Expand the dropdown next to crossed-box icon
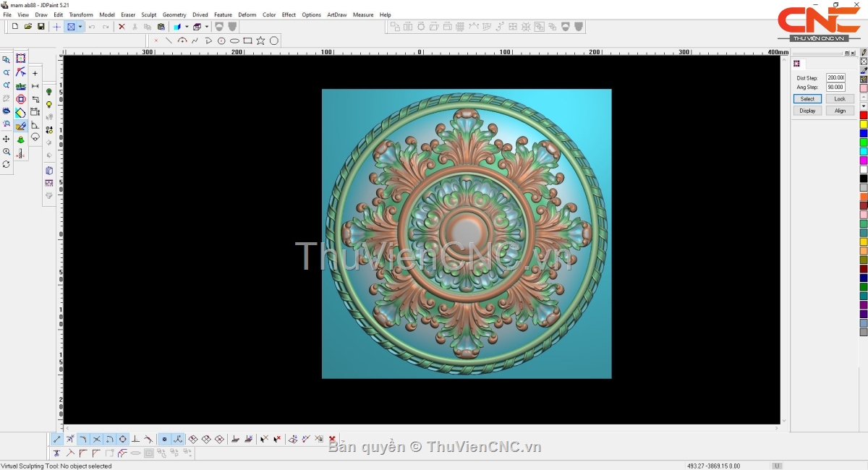868x470 pixels. pos(80,27)
